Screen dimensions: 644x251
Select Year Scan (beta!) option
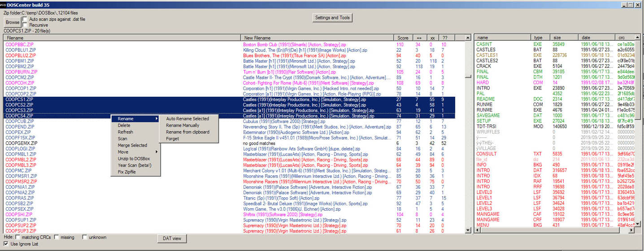coord(135,165)
